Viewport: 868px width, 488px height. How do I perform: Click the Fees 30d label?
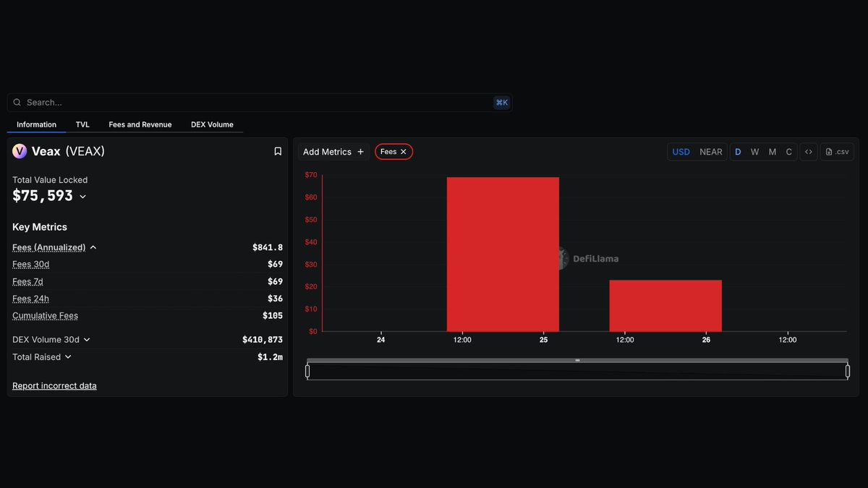click(31, 265)
